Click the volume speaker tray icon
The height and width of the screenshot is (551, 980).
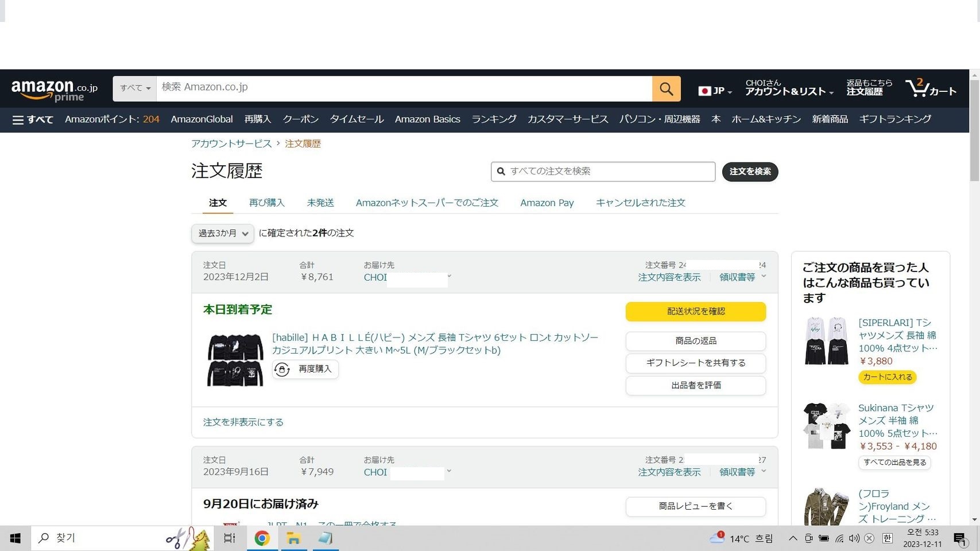[854, 538]
